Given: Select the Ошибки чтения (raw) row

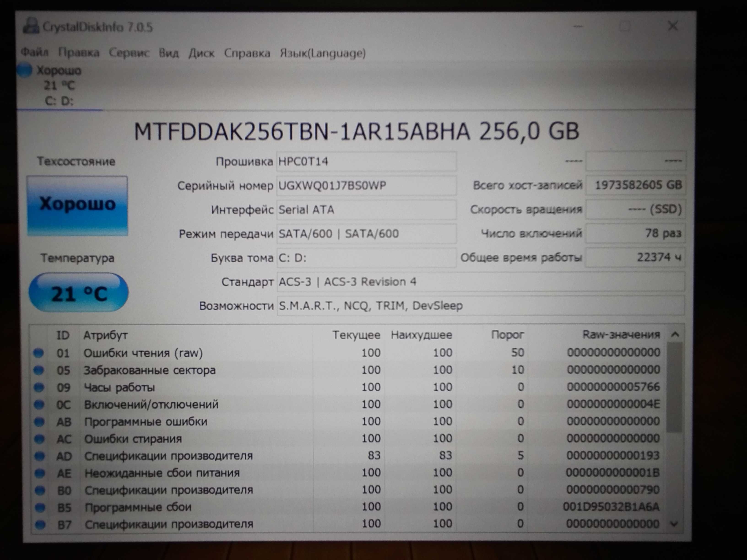Looking at the screenshot, I should 348,353.
